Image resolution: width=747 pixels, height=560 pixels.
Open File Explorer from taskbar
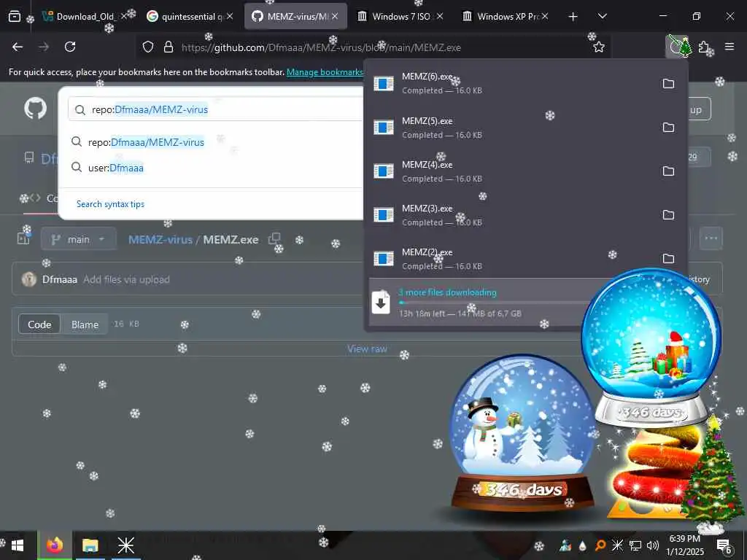[x=90, y=545]
